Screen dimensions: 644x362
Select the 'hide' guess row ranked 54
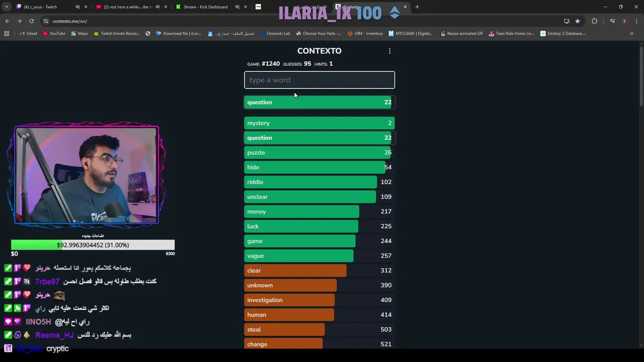[319, 167]
